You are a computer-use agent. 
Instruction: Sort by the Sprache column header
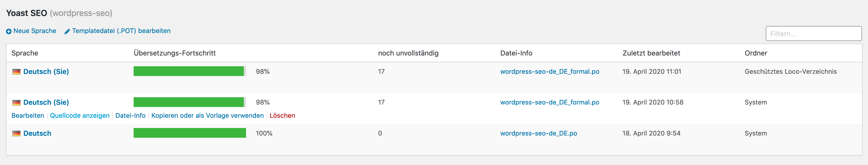click(25, 53)
